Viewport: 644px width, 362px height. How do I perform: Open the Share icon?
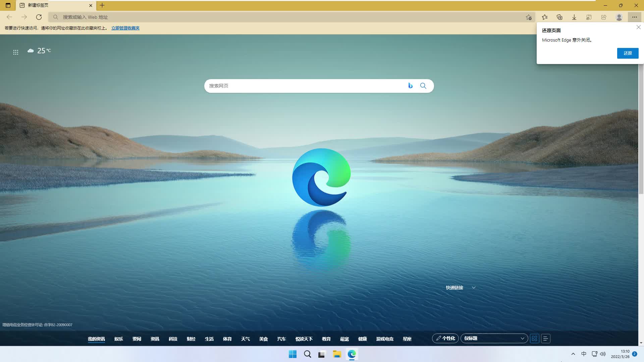click(604, 17)
